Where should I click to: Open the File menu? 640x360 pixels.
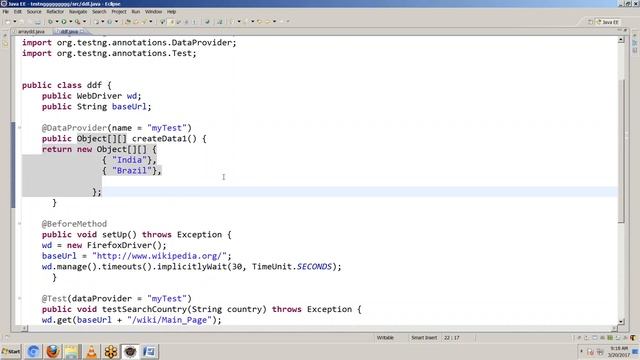5,12
